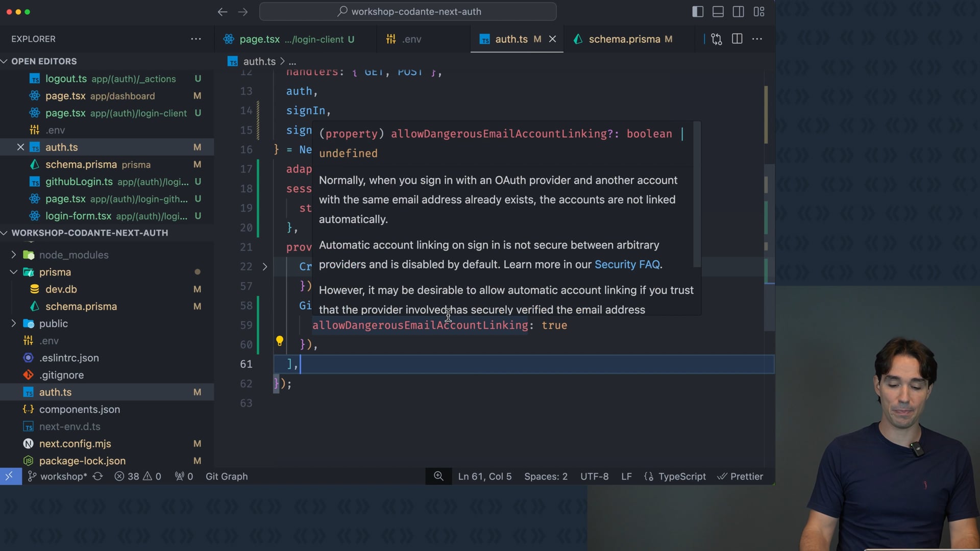Split the editor to the right
Image resolution: width=980 pixels, height=551 pixels.
pyautogui.click(x=737, y=39)
